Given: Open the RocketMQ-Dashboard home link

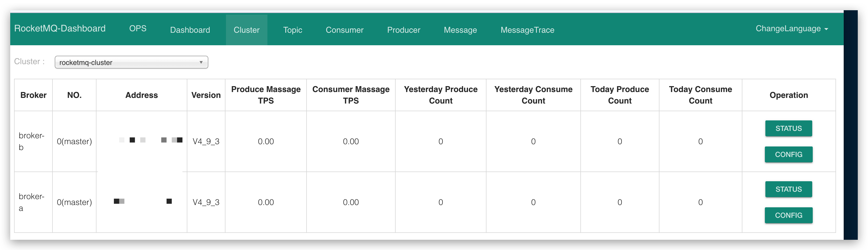Looking at the screenshot, I should (60, 29).
